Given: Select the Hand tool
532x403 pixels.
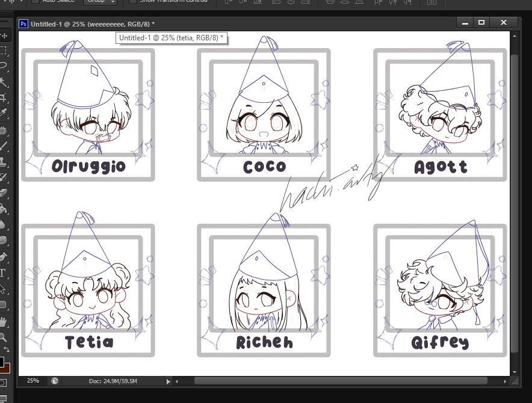Looking at the screenshot, I should [4, 321].
